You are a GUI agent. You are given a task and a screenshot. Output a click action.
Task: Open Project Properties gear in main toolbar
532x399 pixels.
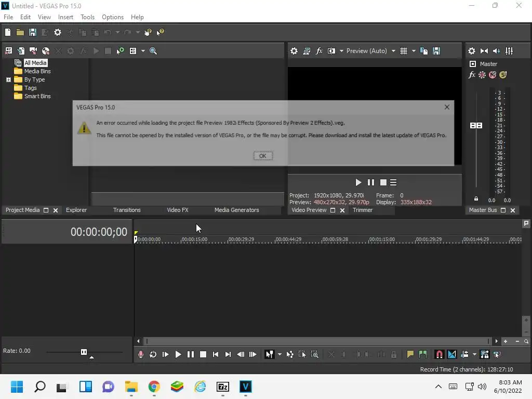point(58,32)
